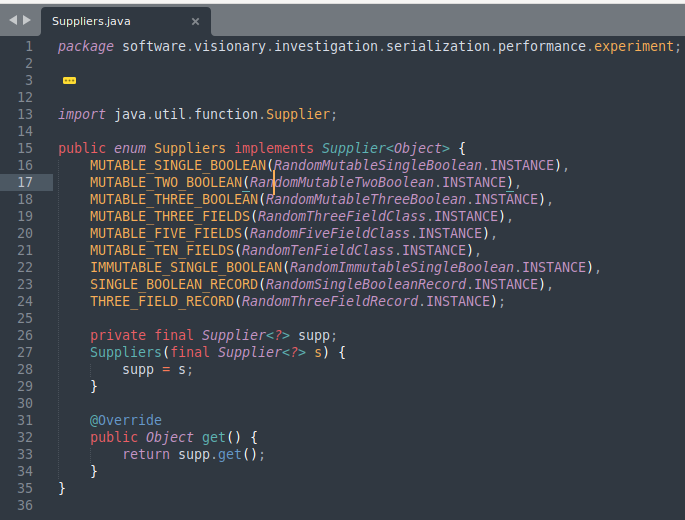Click 'java.util.function' in the import line
685x520 pixels.
click(x=186, y=114)
